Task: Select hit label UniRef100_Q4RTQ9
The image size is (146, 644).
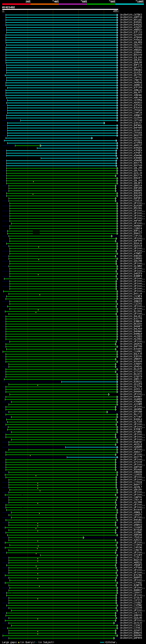Action: (131, 467)
